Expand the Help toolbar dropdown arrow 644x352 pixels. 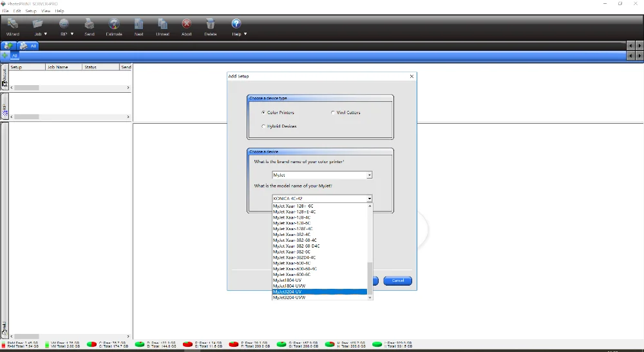[245, 34]
